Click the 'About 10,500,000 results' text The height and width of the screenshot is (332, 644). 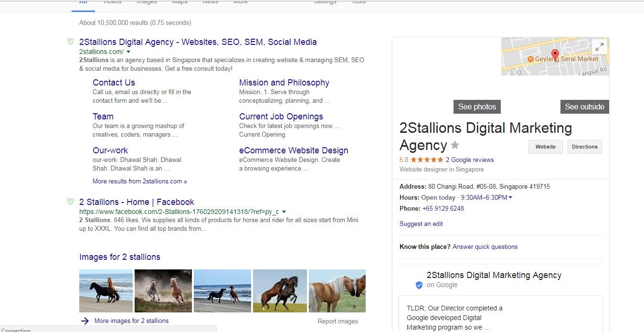(135, 23)
